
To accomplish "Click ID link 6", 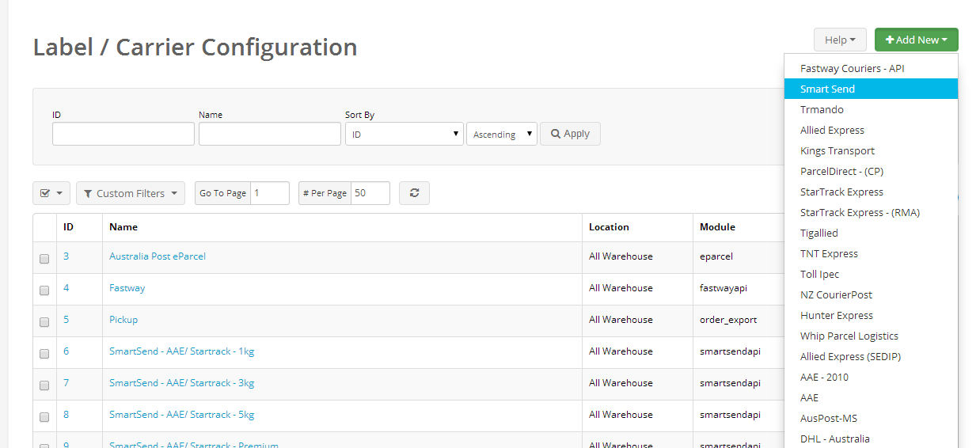I will point(66,351).
